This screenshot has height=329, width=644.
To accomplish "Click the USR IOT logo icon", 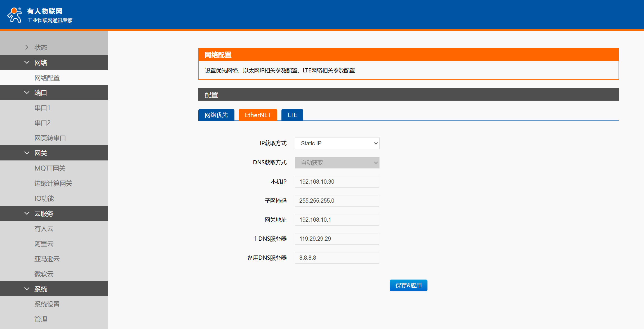I will pos(15,15).
